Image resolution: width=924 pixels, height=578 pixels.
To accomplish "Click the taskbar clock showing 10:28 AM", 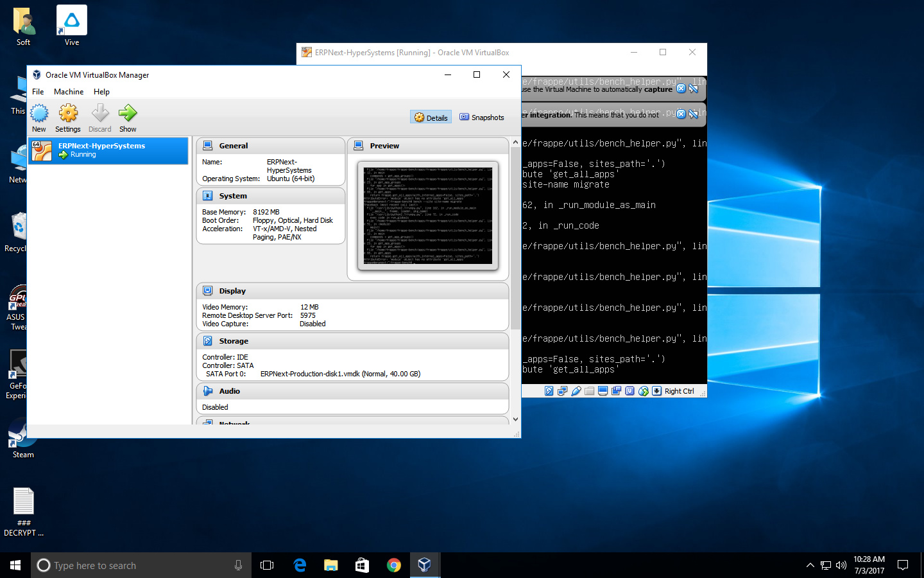I will 869,565.
